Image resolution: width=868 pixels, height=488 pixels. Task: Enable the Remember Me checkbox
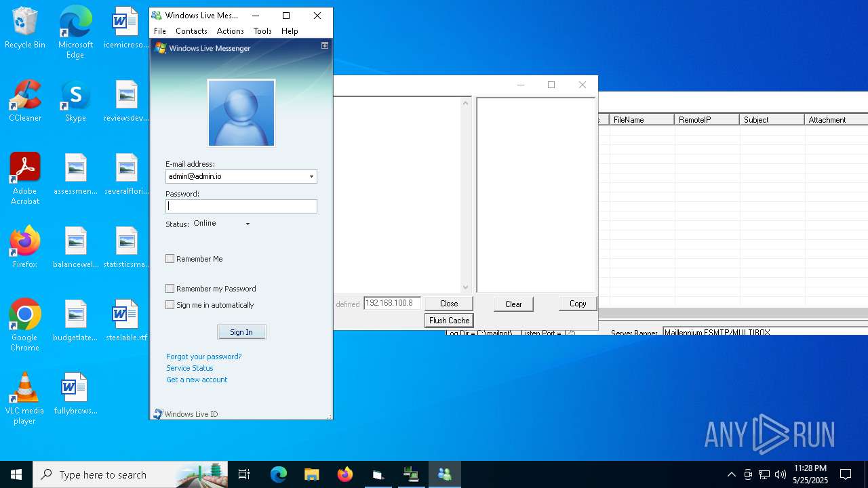tap(170, 259)
